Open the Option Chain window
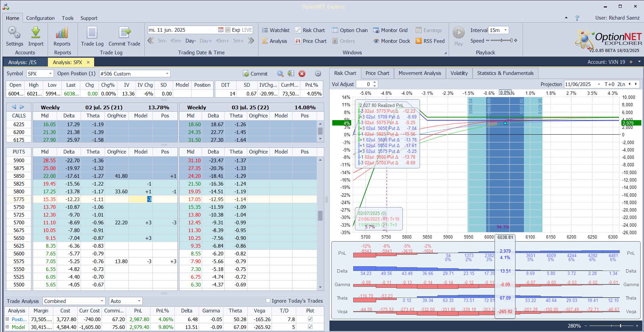Screen dimensions: 644x332 (x=350, y=30)
